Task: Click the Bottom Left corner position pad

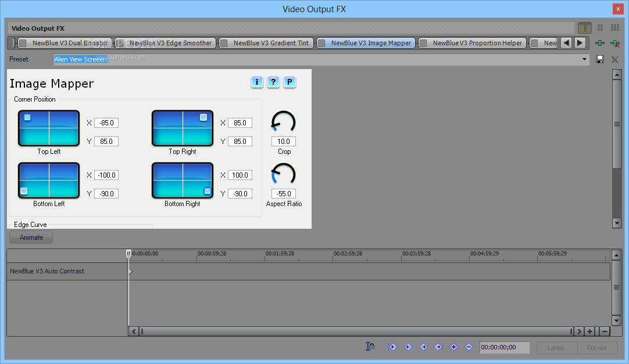Action: (x=49, y=180)
